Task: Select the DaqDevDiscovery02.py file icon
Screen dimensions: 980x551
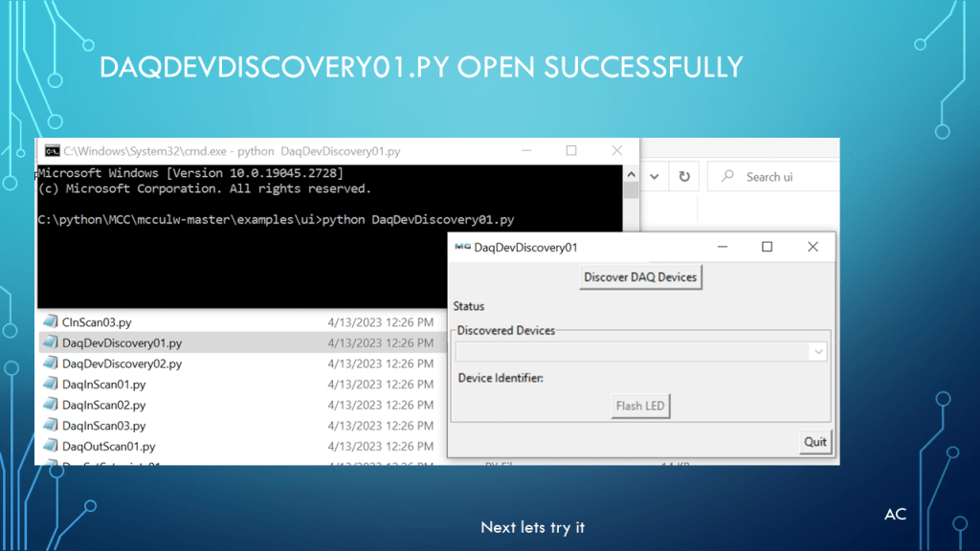Action: (x=50, y=364)
